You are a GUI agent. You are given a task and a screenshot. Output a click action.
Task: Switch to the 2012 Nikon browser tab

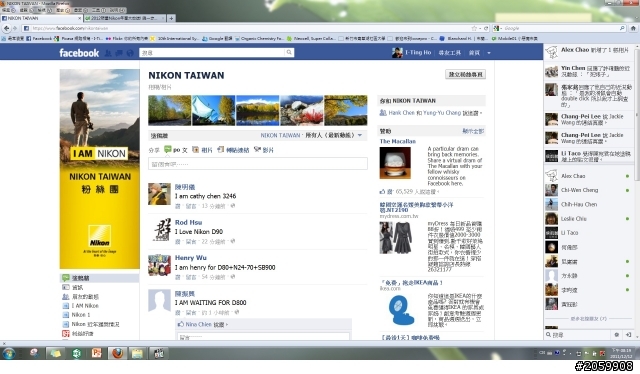point(124,18)
